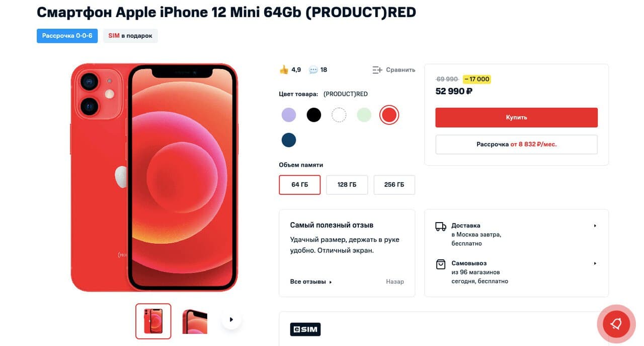Click Рассрочка от 8 832 ₽/мес. button
The height and width of the screenshot is (346, 644).
point(516,144)
